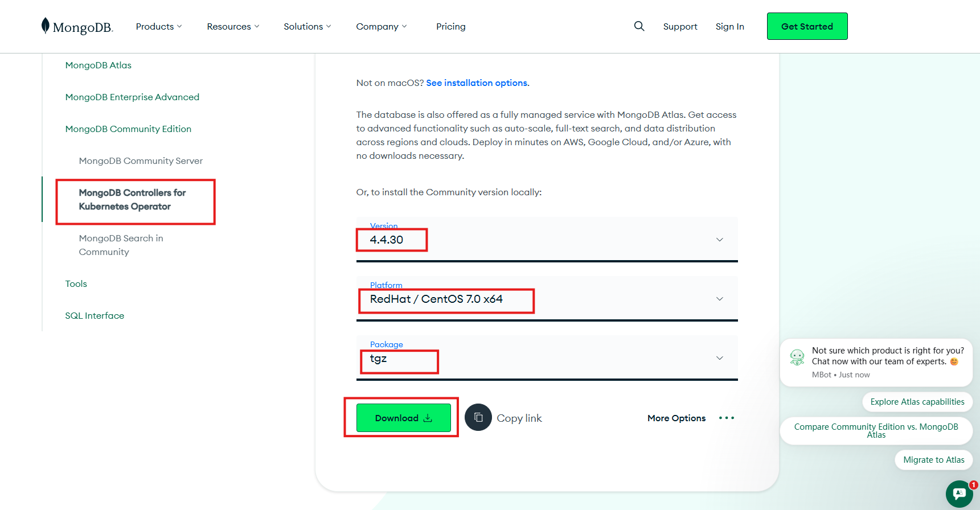Click the MongoDB leaf logo
The height and width of the screenshot is (510, 980).
tap(46, 26)
